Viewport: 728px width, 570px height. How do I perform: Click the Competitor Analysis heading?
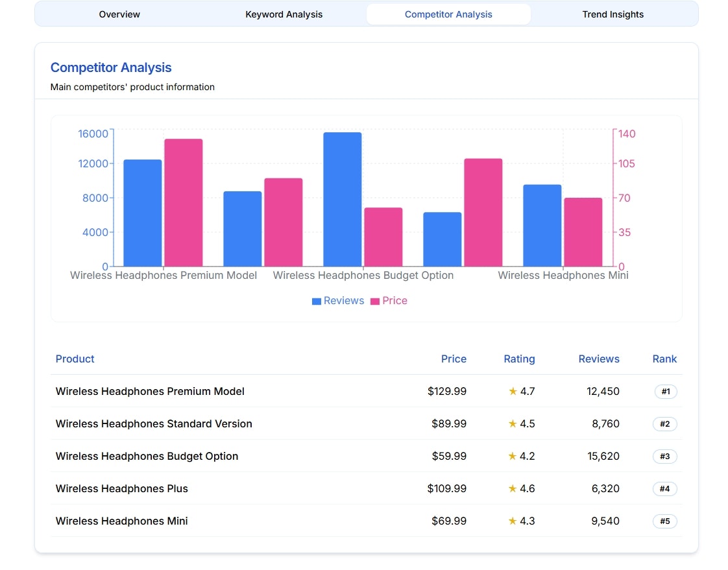(111, 67)
